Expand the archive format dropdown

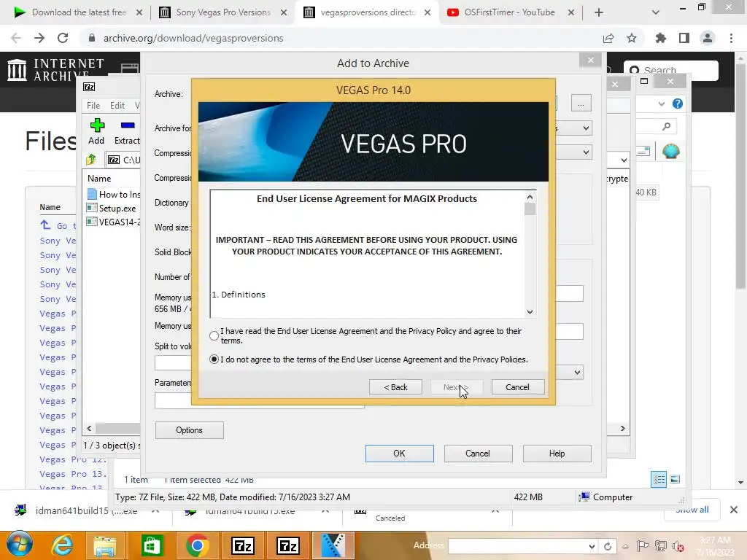pyautogui.click(x=586, y=128)
